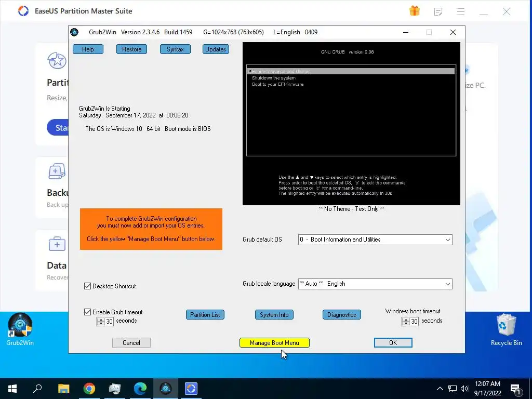This screenshot has width=532, height=399.
Task: Click the yellow Manage Boot Menu button
Action: [x=274, y=343]
